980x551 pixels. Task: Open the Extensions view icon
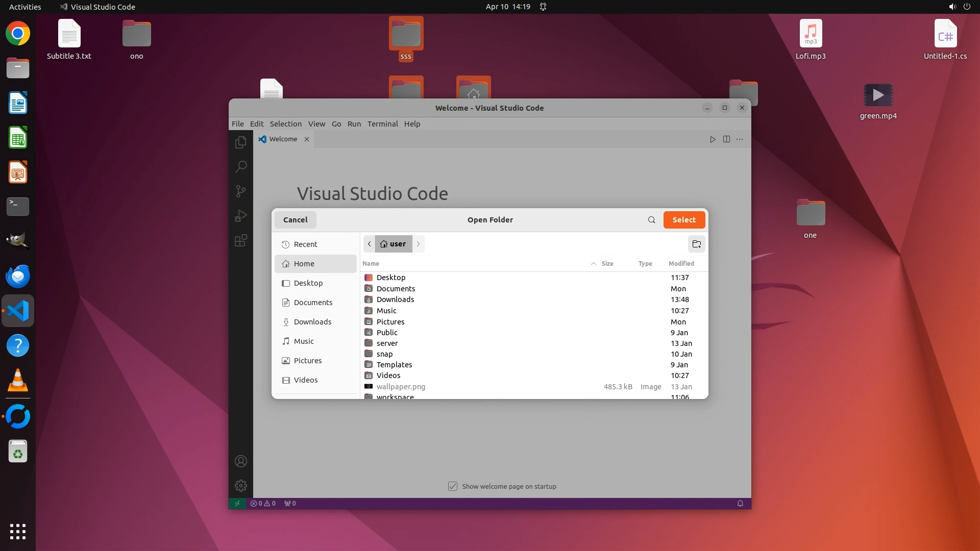pos(240,240)
